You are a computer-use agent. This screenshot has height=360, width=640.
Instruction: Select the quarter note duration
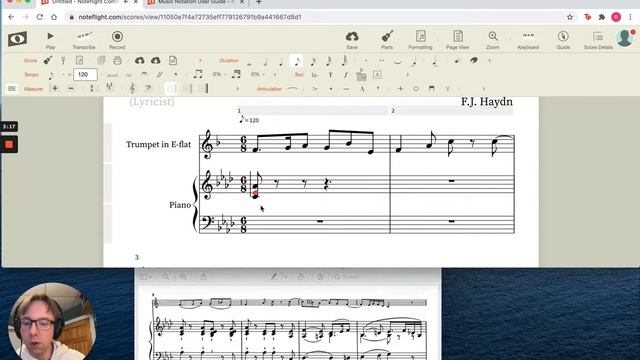tap(281, 61)
